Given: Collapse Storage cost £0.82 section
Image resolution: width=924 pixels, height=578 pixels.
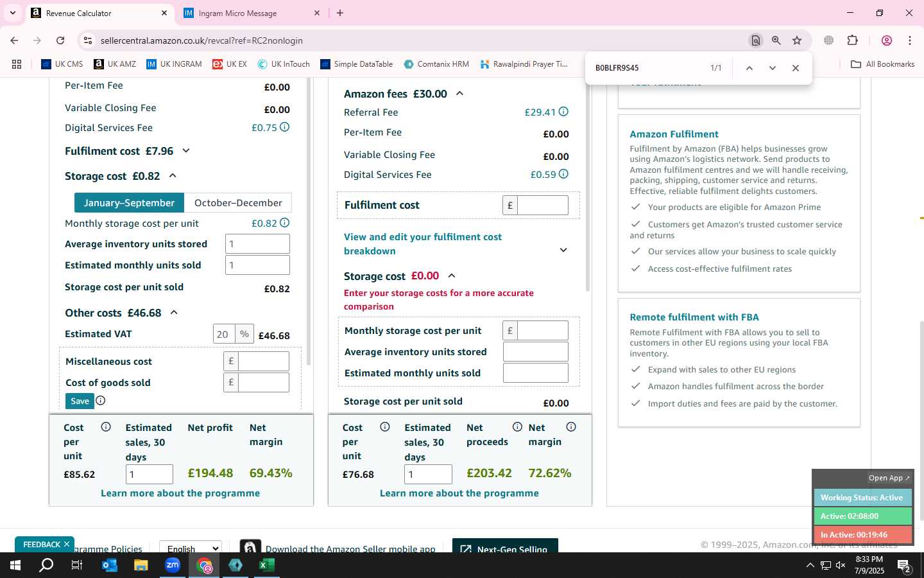Looking at the screenshot, I should coord(173,175).
